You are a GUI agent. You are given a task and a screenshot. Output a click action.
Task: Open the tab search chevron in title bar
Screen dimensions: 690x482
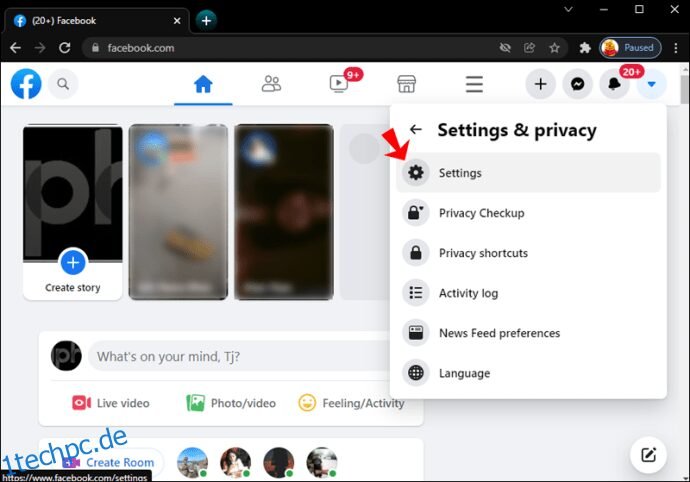tap(568, 9)
